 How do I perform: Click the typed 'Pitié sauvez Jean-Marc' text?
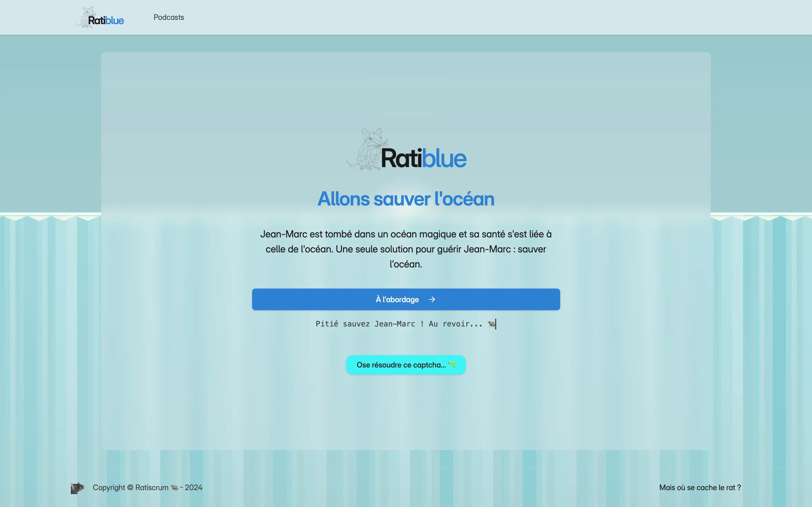click(399, 324)
